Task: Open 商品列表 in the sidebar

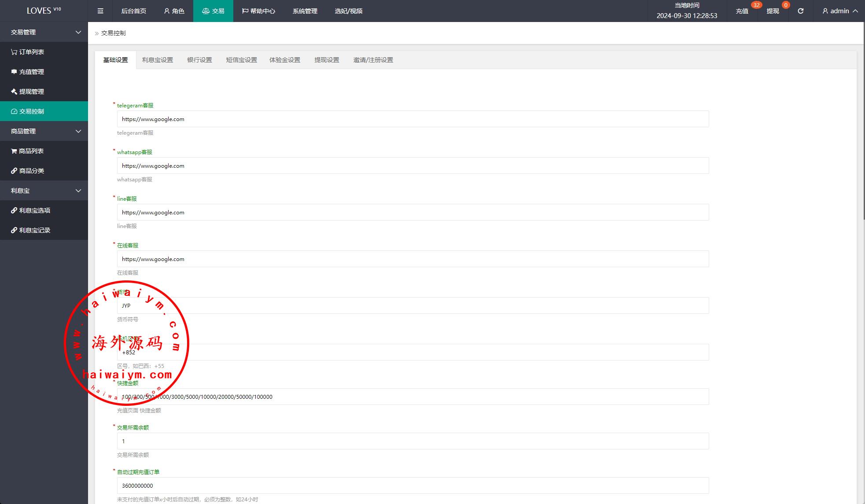Action: click(31, 151)
